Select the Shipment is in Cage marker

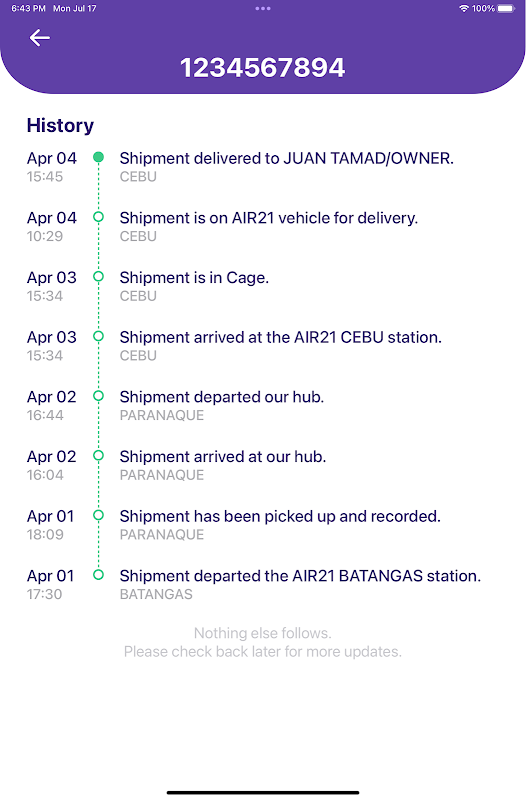pyautogui.click(x=98, y=277)
